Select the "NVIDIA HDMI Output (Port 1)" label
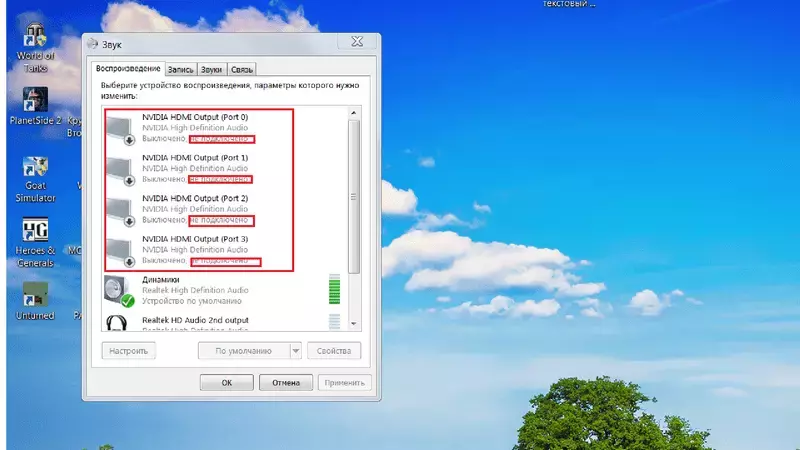The width and height of the screenshot is (800, 450). coord(195,158)
